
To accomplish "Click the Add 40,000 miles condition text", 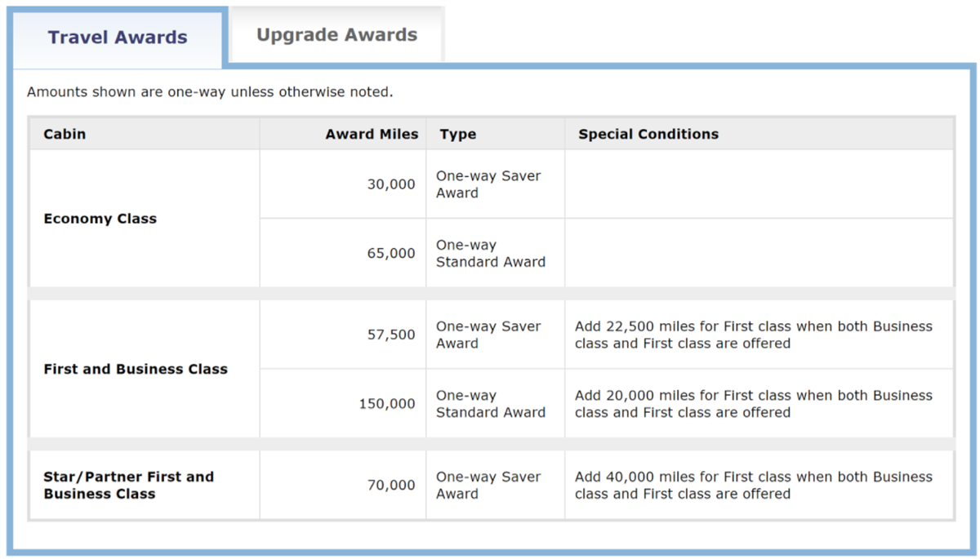I will pos(753,485).
